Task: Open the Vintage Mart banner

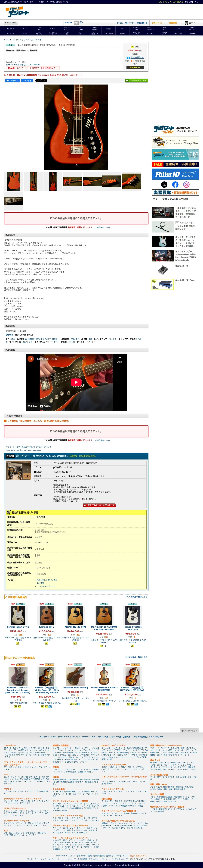Action: 175,142
